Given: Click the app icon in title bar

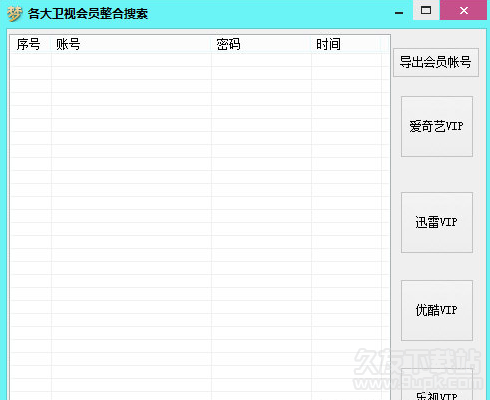Looking at the screenshot, I should [x=14, y=14].
